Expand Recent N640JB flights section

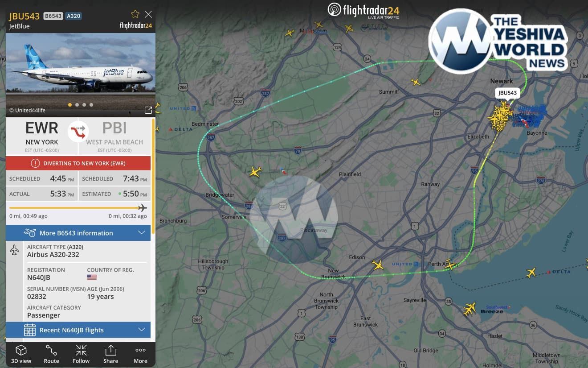(78, 330)
